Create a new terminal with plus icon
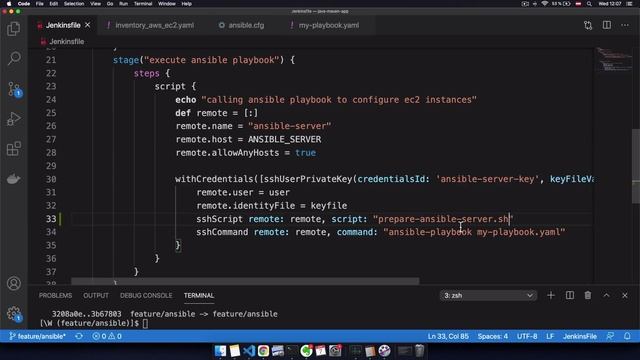Image resolution: width=640 pixels, height=360 pixels. [551, 295]
